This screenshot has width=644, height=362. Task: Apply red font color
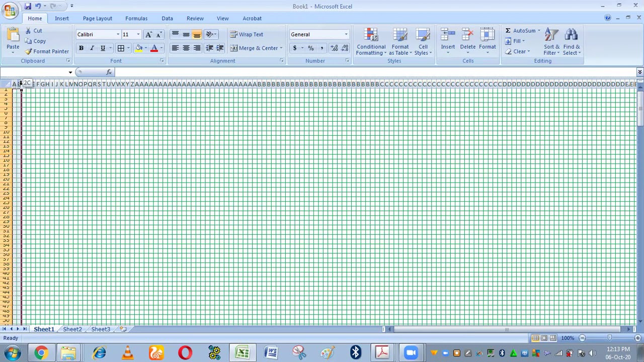[x=154, y=48]
